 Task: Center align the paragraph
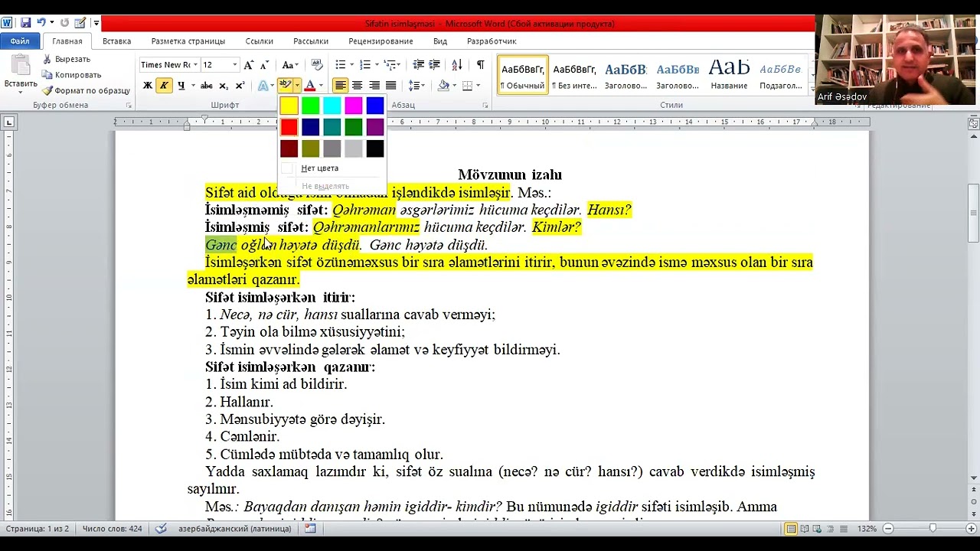coord(357,86)
